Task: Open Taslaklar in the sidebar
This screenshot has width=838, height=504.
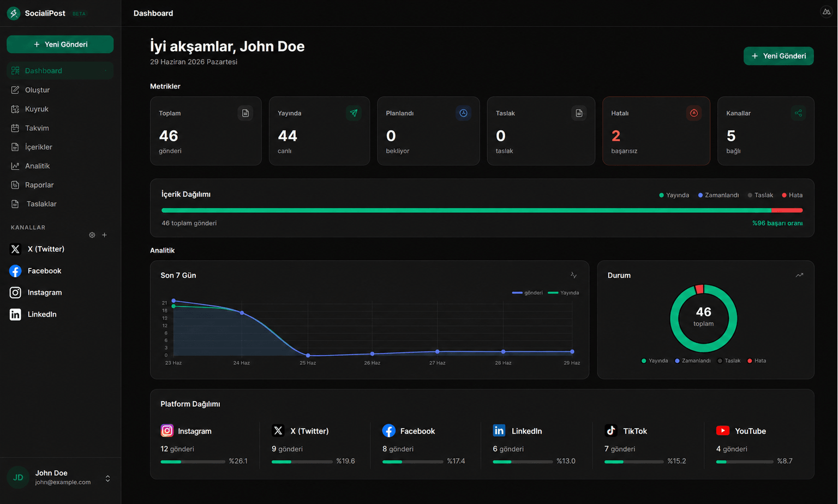Action: (x=60, y=204)
